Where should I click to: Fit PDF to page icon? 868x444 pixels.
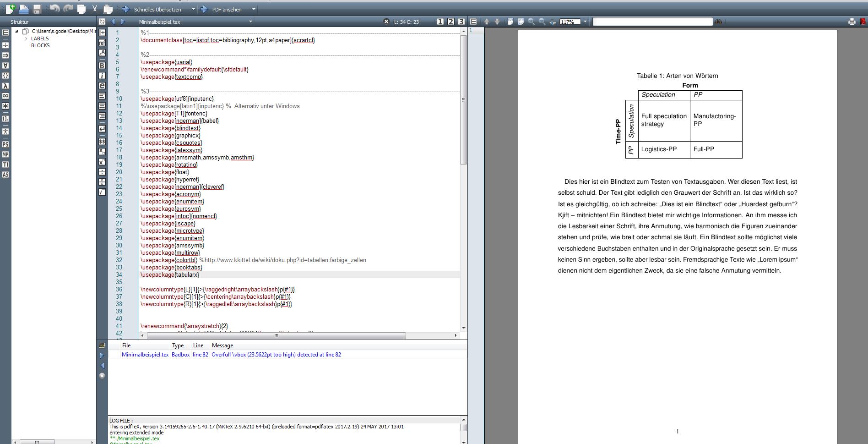tap(521, 22)
